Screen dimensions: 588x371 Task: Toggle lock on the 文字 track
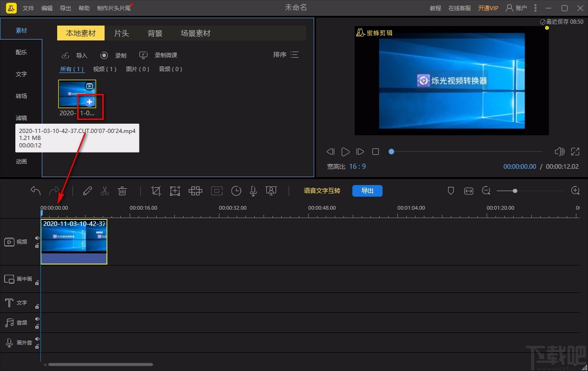(x=37, y=306)
